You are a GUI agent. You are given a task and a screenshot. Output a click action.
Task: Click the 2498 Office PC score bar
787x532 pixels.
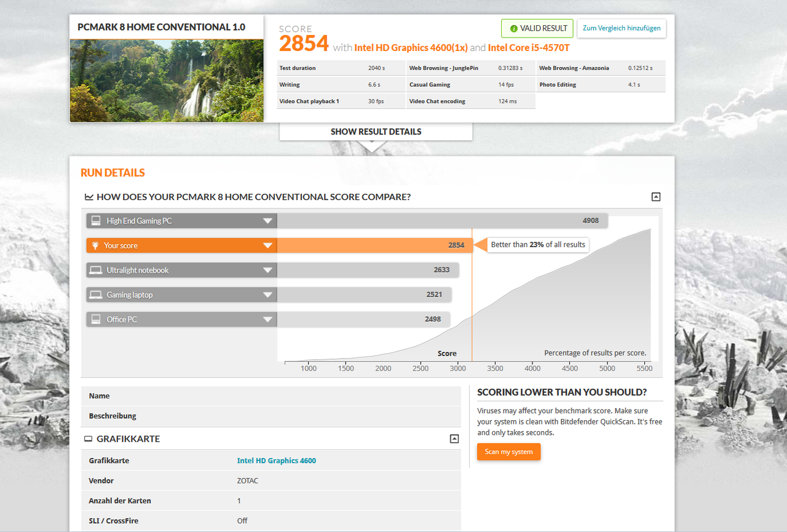[363, 319]
